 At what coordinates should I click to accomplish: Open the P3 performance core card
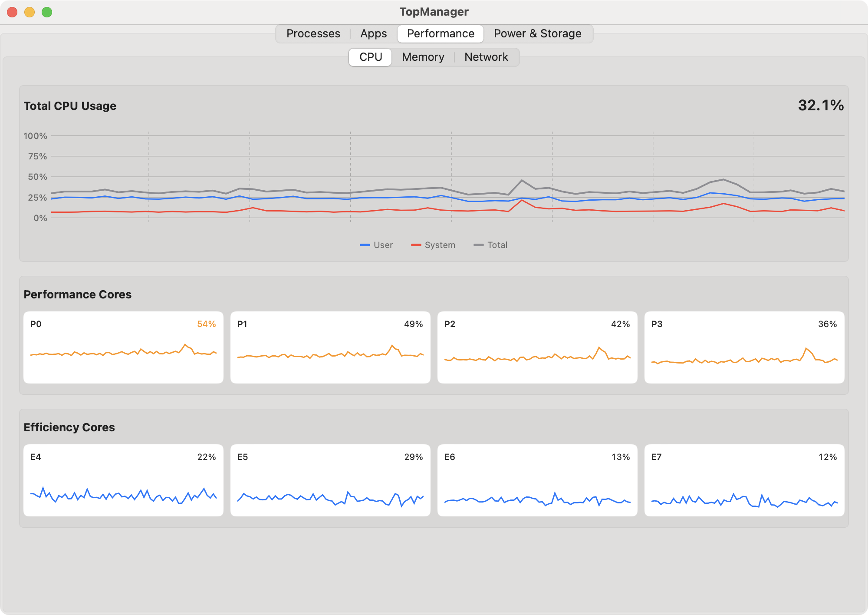click(744, 347)
